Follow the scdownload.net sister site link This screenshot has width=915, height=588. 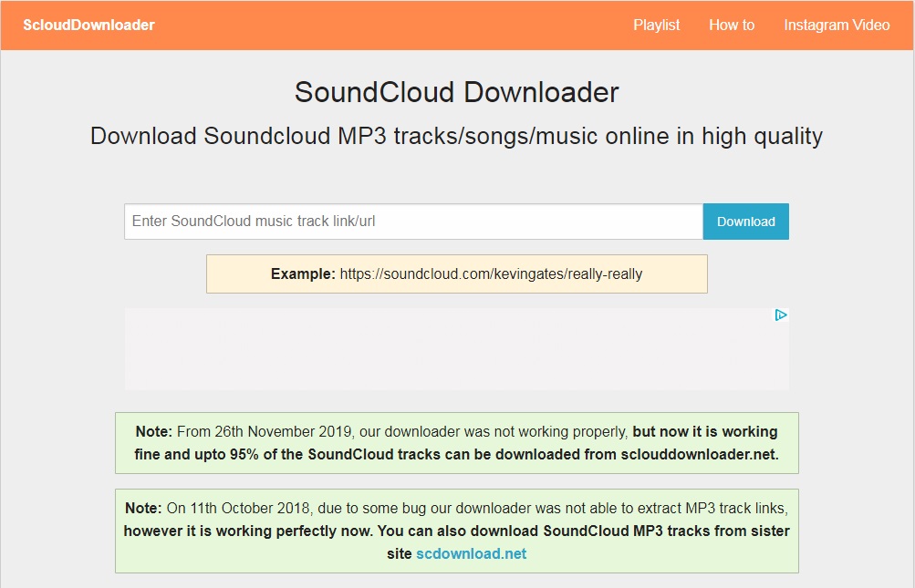pos(471,553)
